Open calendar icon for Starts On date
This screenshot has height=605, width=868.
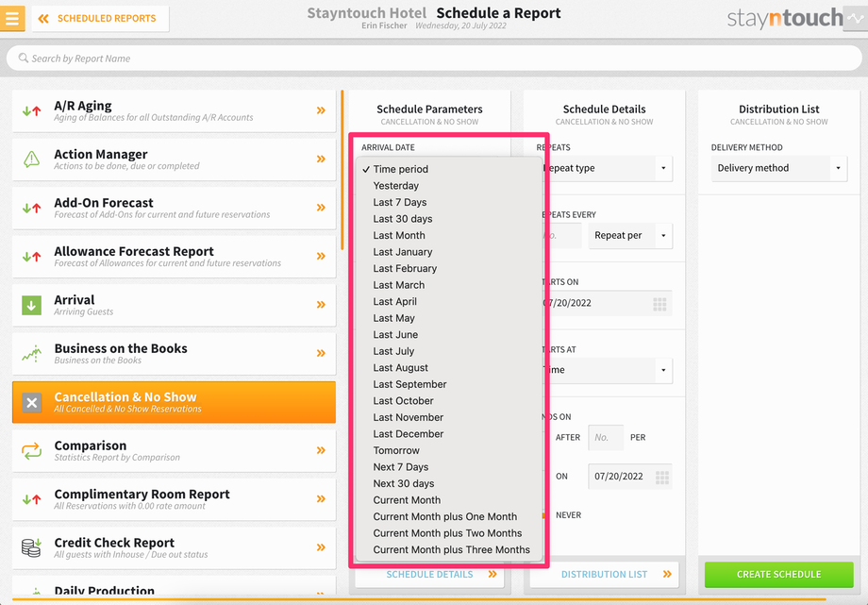point(659,304)
